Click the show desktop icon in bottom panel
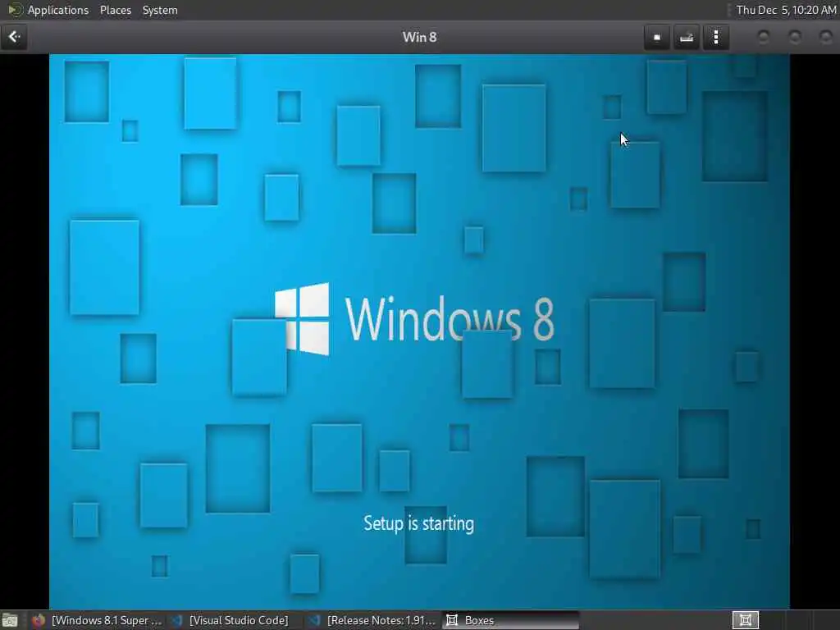This screenshot has width=840, height=630. 10,620
